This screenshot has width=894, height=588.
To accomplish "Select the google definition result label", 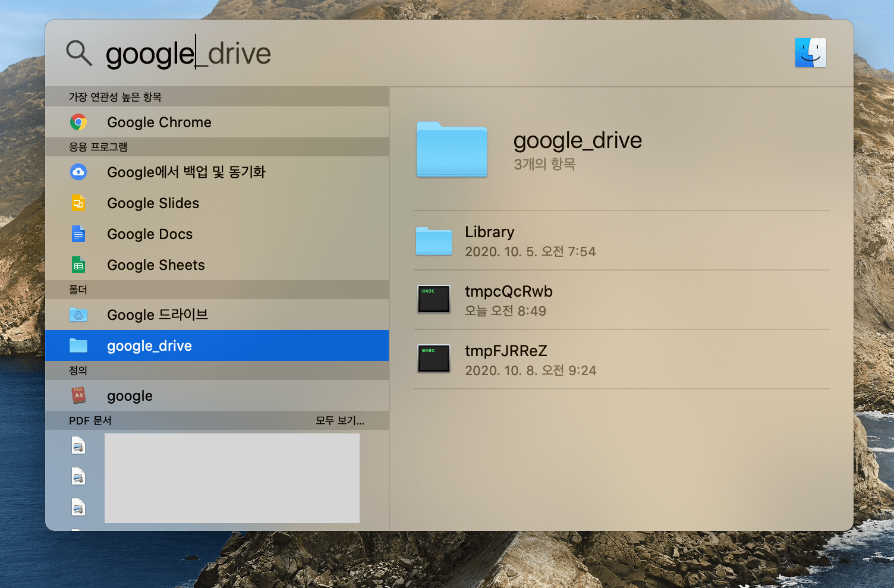I will 130,396.
